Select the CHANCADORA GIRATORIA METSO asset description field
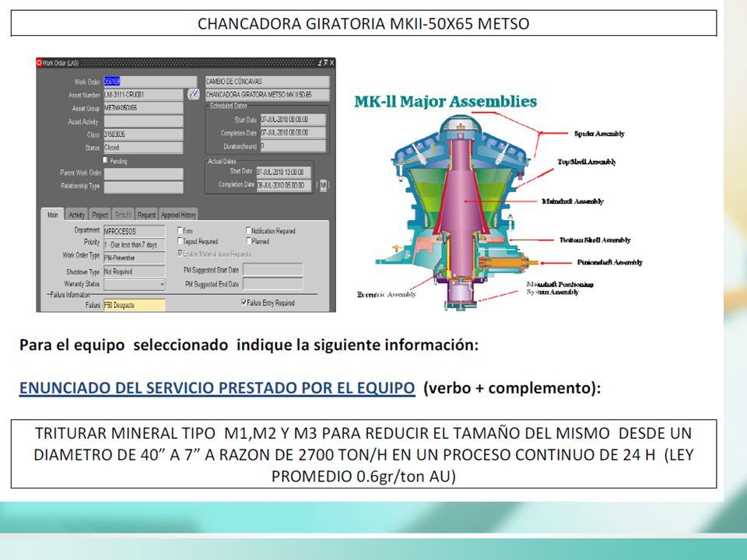747x560 pixels. 267,94
